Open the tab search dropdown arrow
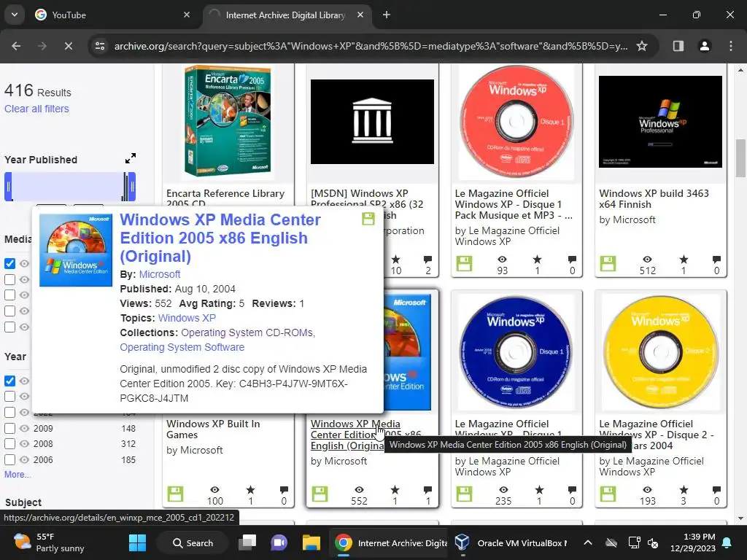The image size is (747, 560). click(15, 15)
